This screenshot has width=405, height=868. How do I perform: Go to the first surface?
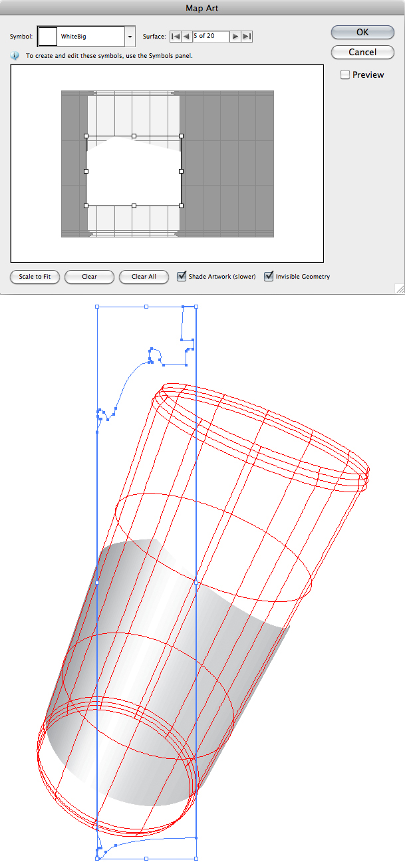(x=176, y=37)
